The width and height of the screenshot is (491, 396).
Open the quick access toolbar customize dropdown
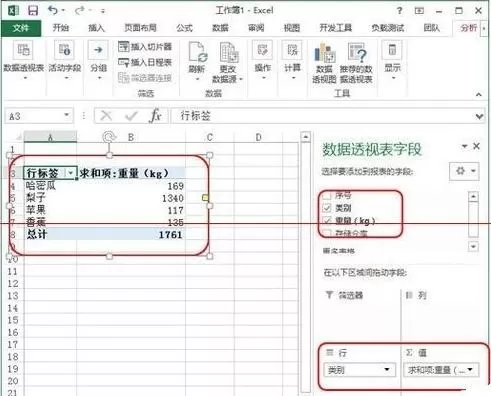pos(103,11)
